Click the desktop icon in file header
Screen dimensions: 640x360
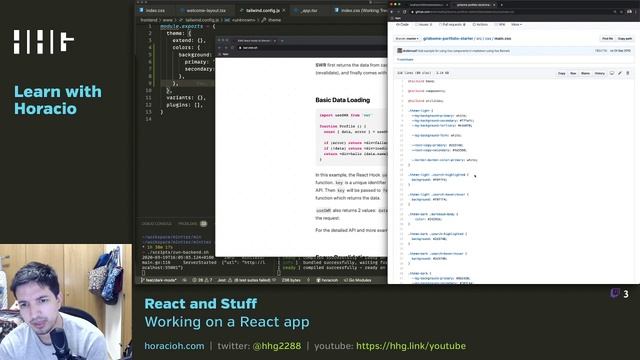point(612,73)
